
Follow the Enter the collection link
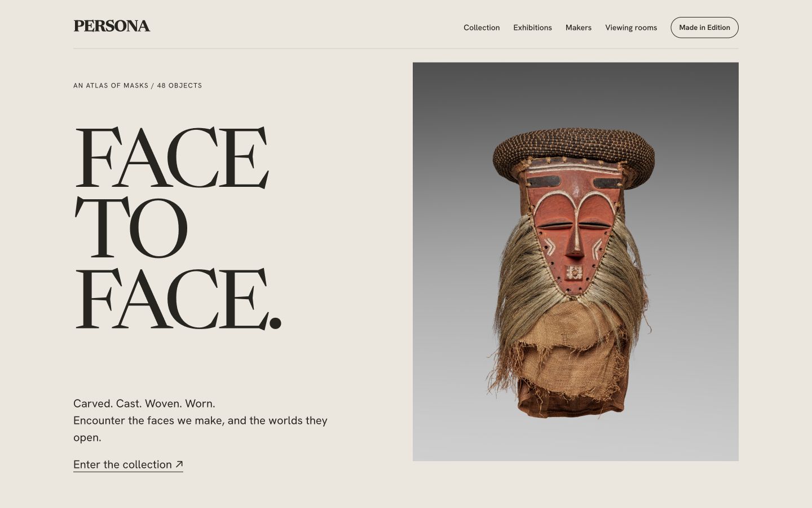(x=128, y=465)
